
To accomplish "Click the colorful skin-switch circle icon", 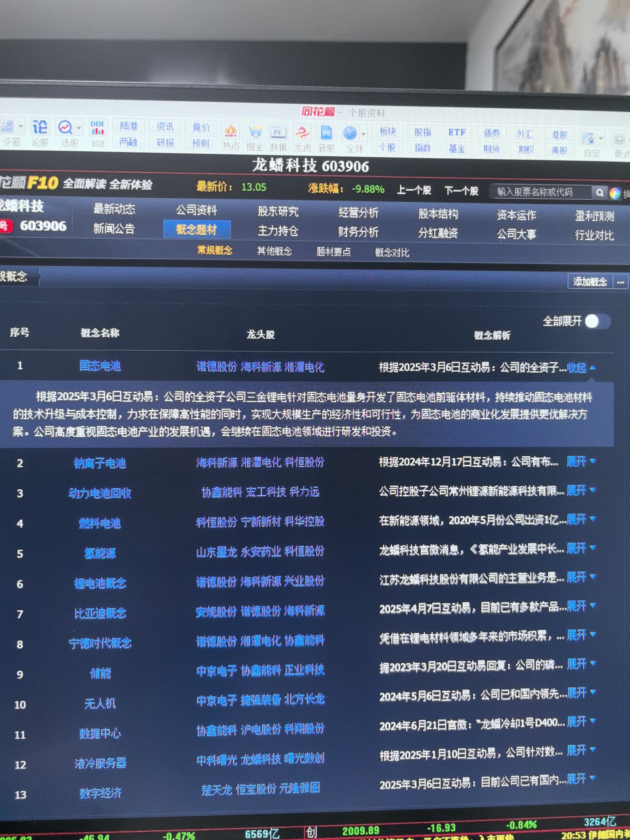I will (x=614, y=193).
